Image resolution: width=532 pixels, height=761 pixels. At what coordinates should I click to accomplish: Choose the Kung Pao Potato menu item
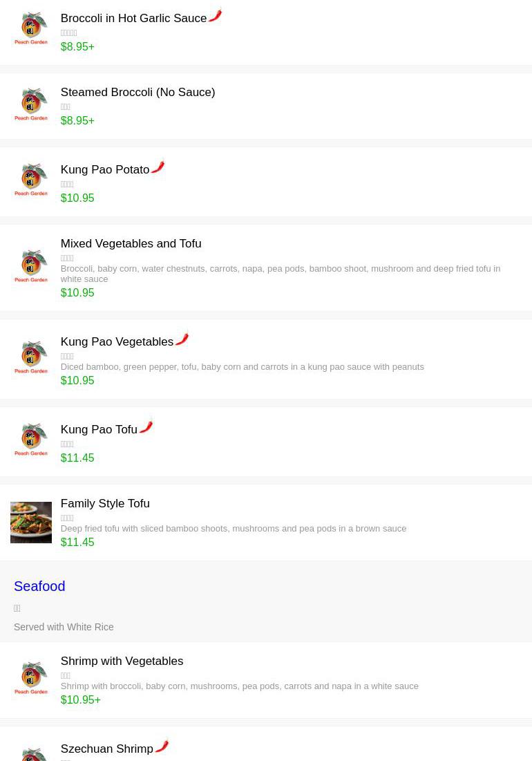click(x=105, y=170)
